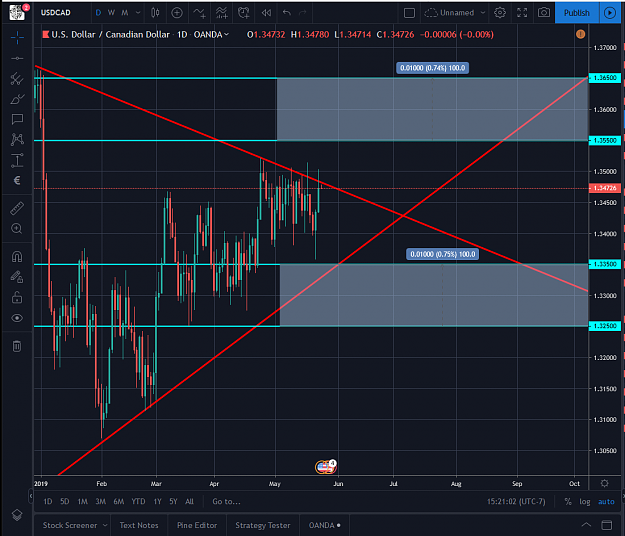This screenshot has height=536, width=625.
Task: Select the 6M date range
Action: tap(119, 501)
